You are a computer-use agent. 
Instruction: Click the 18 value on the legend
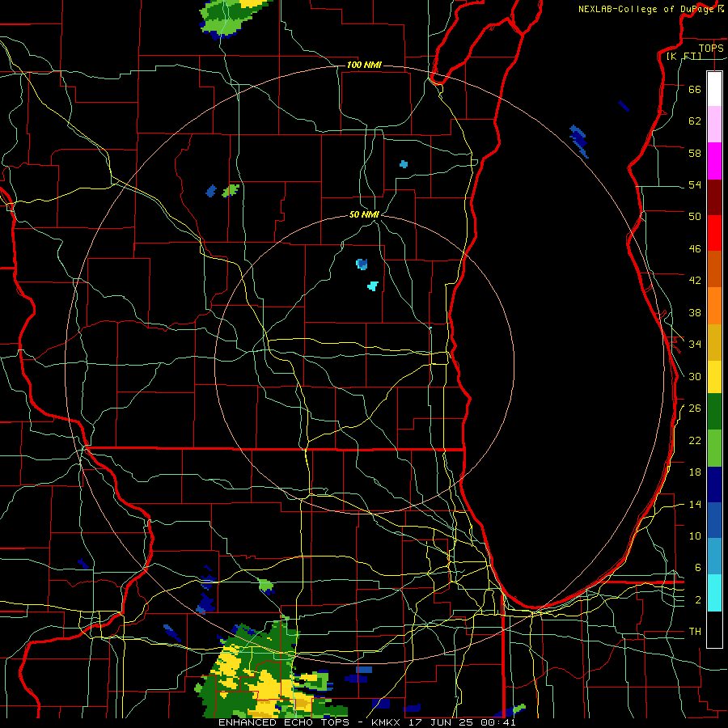tap(695, 472)
